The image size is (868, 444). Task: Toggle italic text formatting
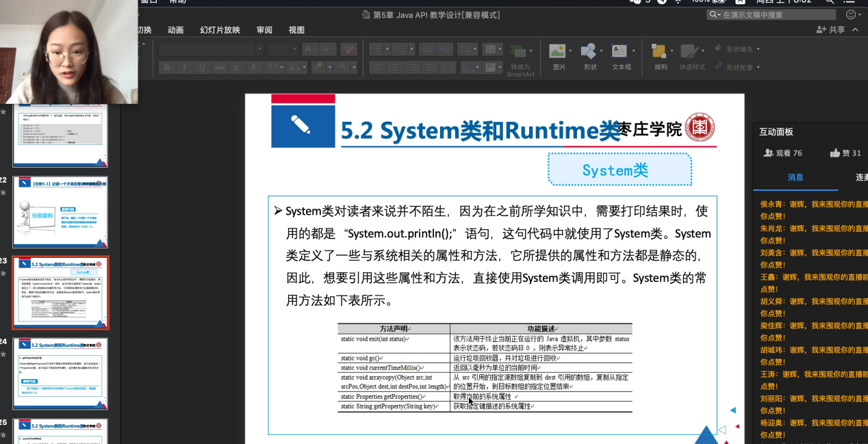click(184, 67)
